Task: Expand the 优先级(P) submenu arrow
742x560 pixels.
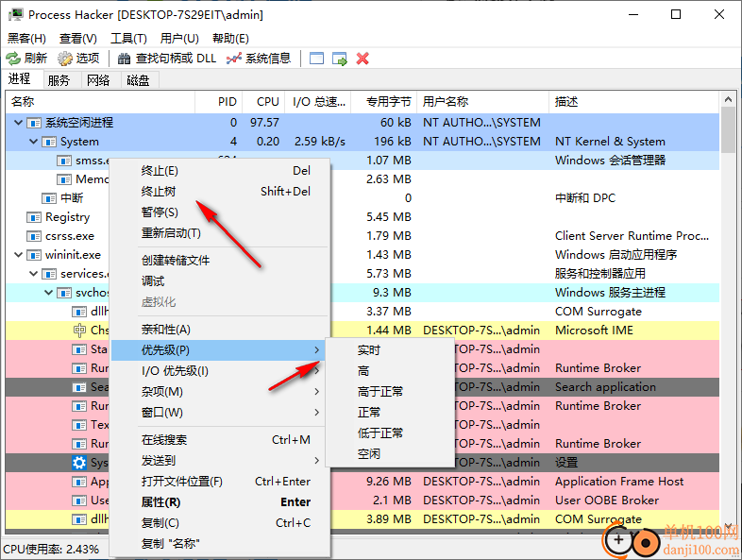Action: point(317,350)
